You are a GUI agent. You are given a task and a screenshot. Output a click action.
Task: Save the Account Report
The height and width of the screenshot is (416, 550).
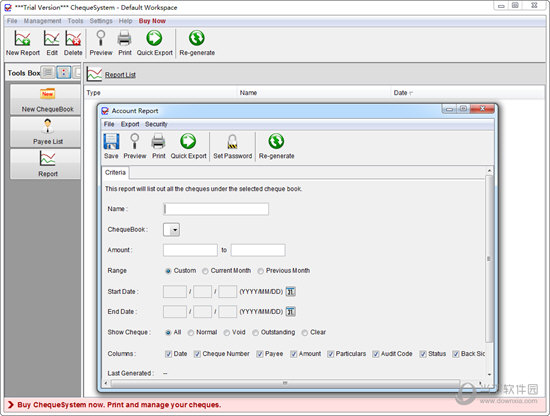[111, 146]
